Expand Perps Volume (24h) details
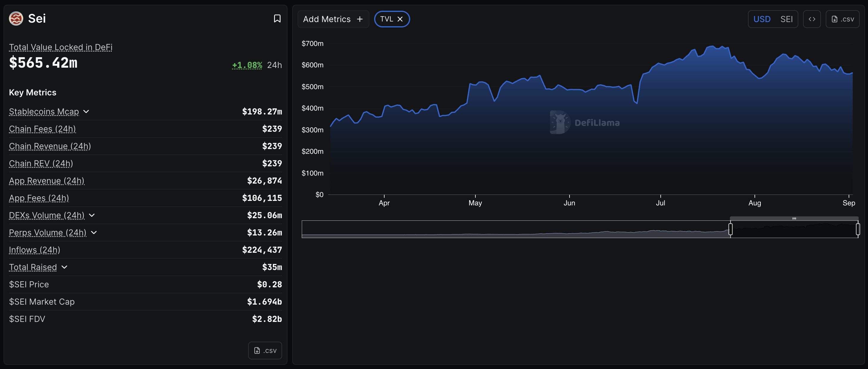Viewport: 868px width, 369px height. (x=94, y=233)
